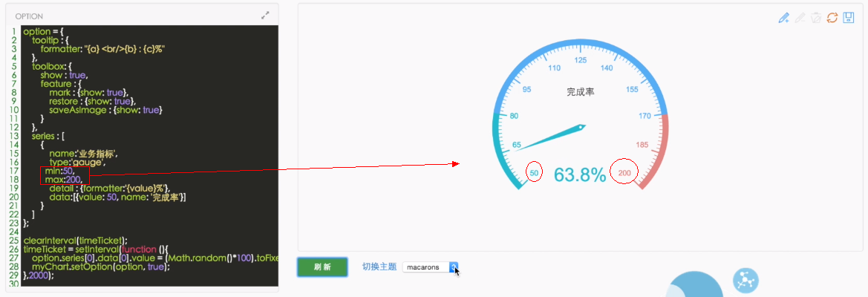The width and height of the screenshot is (868, 297).
Task: Click the round network graph icon at bottom
Action: point(745,281)
